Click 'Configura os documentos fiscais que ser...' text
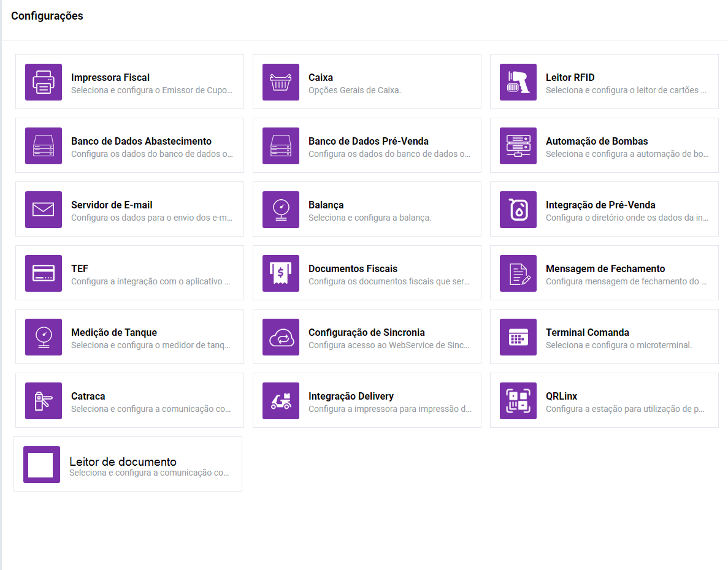 pyautogui.click(x=389, y=281)
